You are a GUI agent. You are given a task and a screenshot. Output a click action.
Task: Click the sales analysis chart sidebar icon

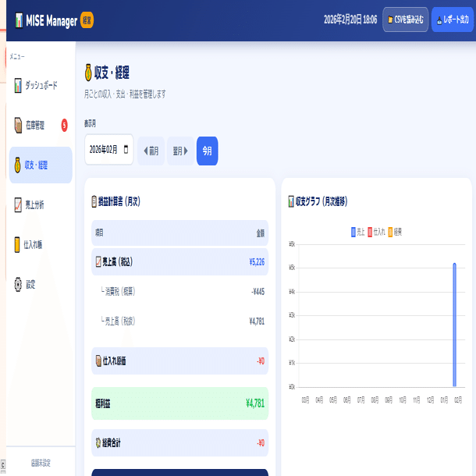pos(18,205)
